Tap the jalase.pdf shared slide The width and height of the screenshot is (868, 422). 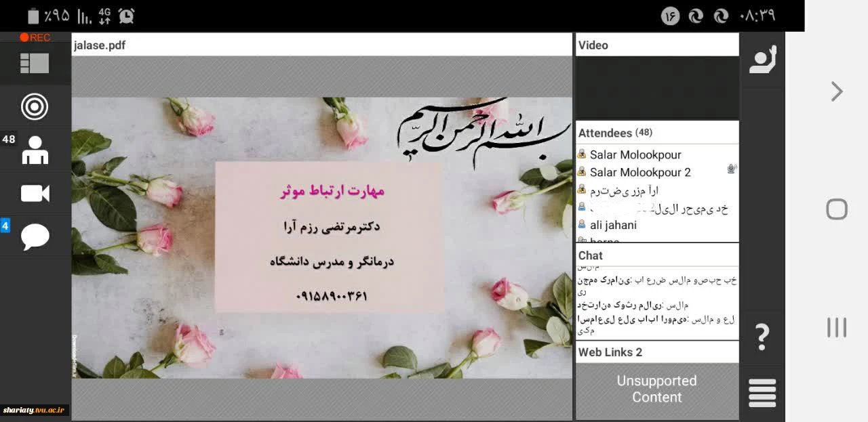pyautogui.click(x=321, y=237)
